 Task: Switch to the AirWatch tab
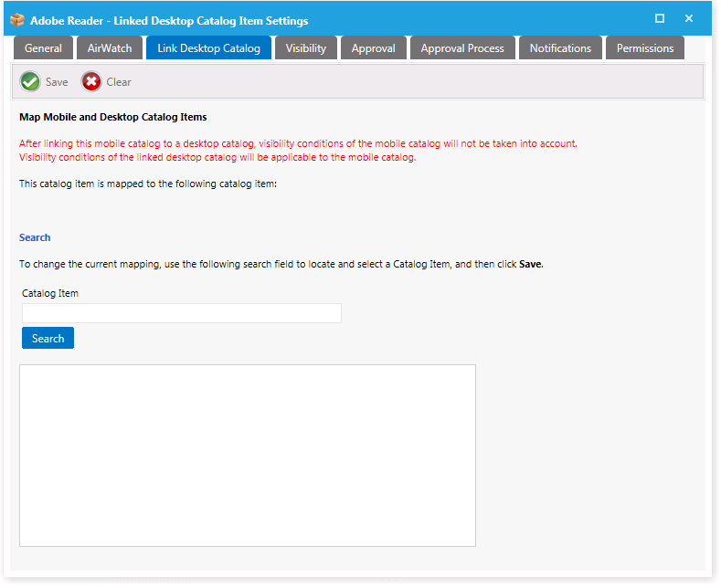110,48
